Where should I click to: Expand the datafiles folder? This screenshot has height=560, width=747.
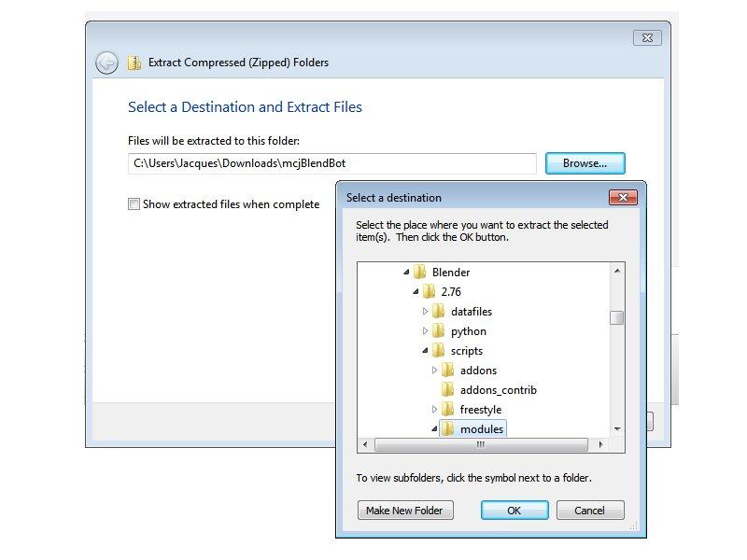426,312
